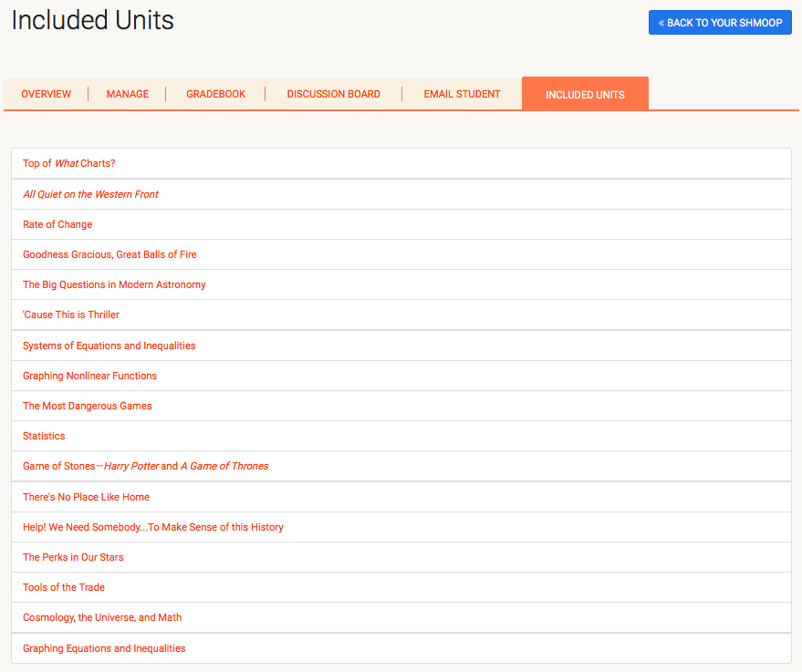Image resolution: width=802 pixels, height=672 pixels.
Task: Select the Email Student tab
Action: pos(462,94)
